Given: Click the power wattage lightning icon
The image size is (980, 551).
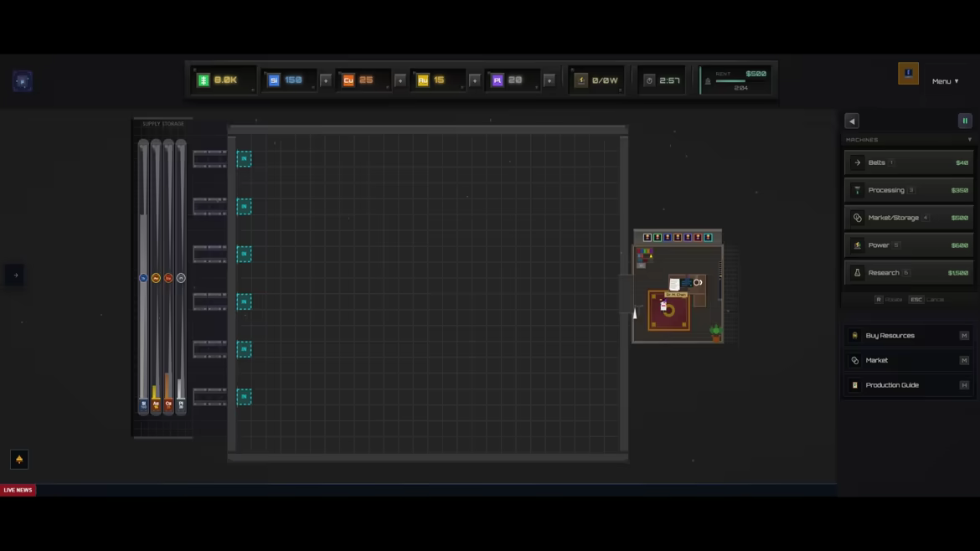Looking at the screenshot, I should click(x=580, y=80).
